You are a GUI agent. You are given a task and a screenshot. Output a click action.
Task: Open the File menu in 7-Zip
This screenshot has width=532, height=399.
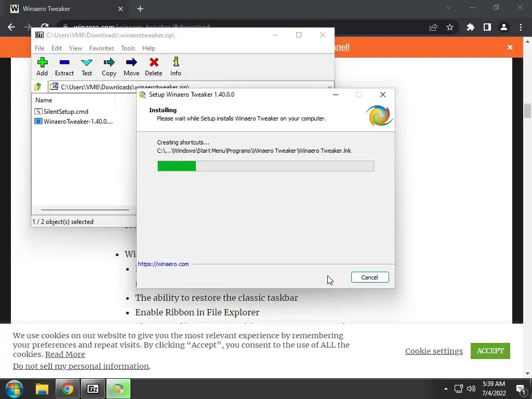coord(39,48)
